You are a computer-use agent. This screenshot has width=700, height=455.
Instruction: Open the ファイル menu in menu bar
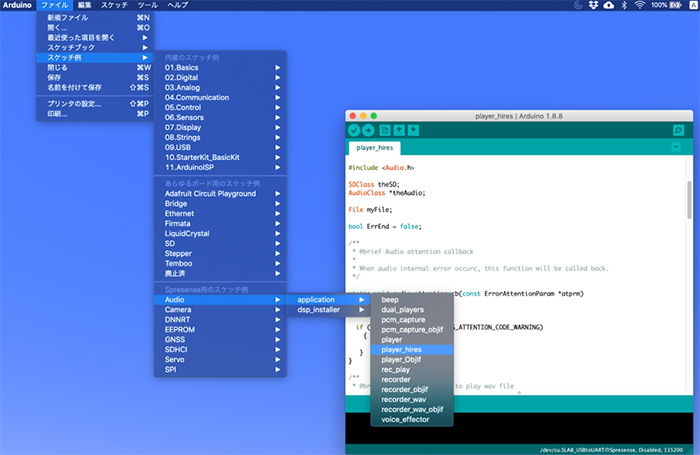[x=54, y=5]
